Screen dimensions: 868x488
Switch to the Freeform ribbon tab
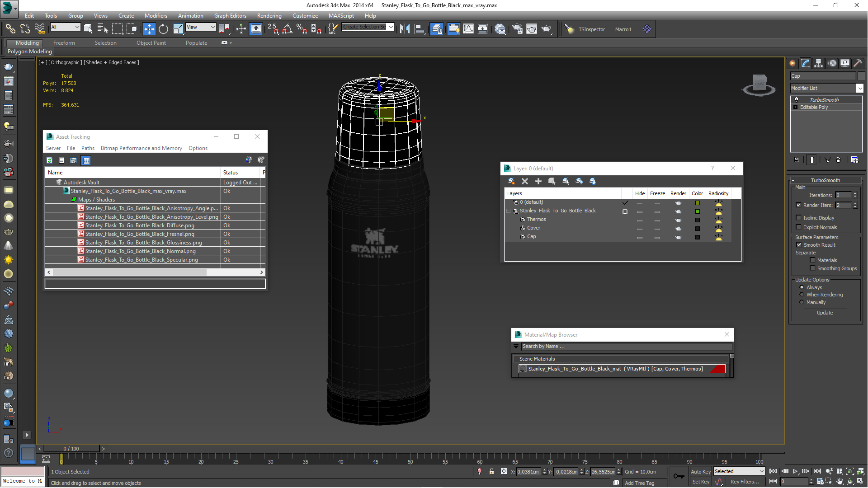click(x=64, y=43)
